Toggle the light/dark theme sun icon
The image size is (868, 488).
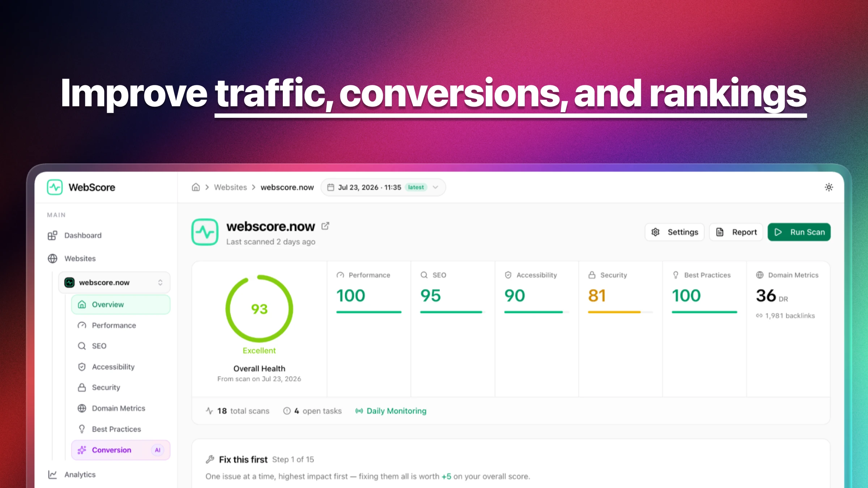tap(829, 187)
